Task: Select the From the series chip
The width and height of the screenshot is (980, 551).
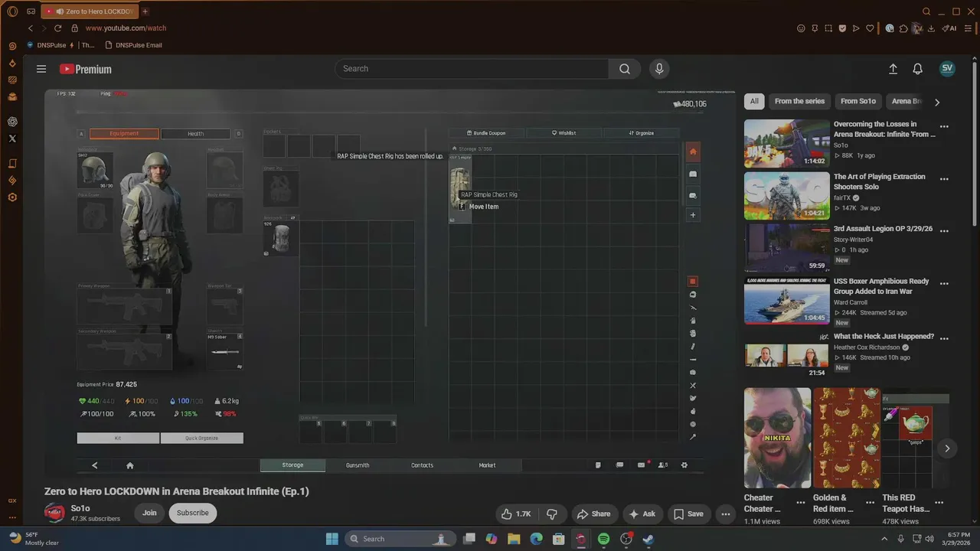Action: coord(799,101)
